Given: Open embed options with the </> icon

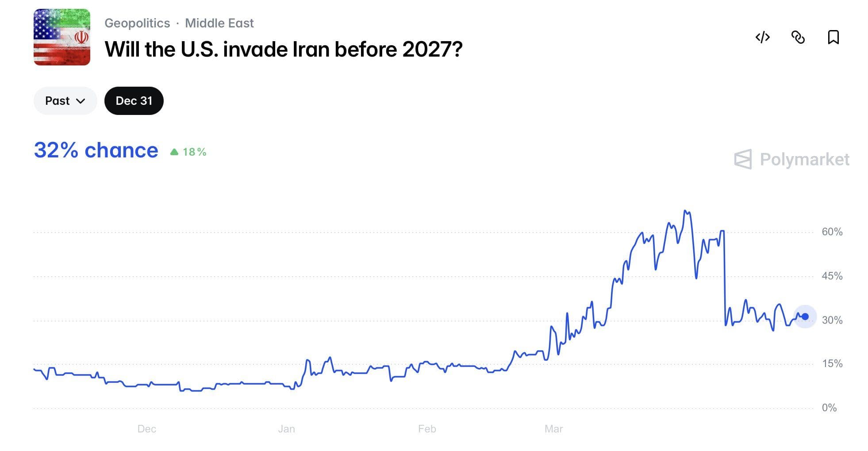Looking at the screenshot, I should [x=763, y=38].
